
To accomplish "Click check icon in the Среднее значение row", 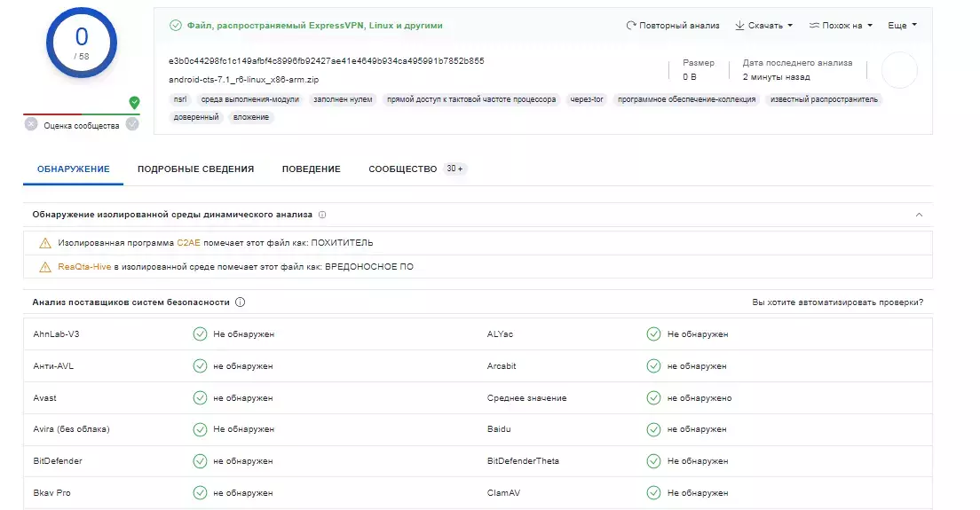I will (653, 397).
